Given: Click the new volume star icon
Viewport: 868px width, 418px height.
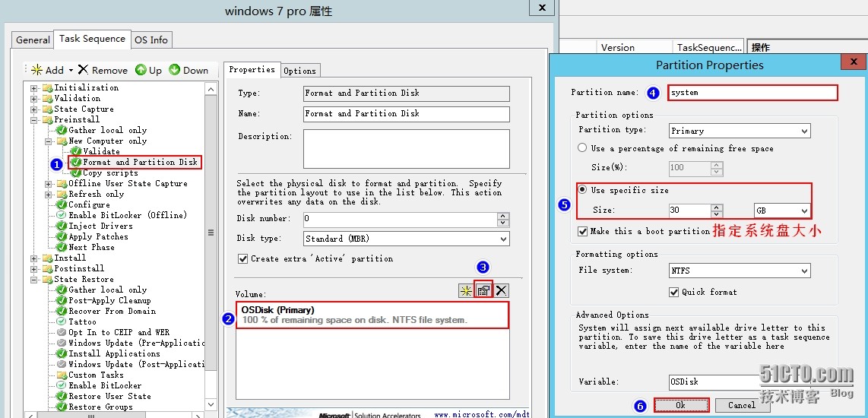Looking at the screenshot, I should point(466,290).
